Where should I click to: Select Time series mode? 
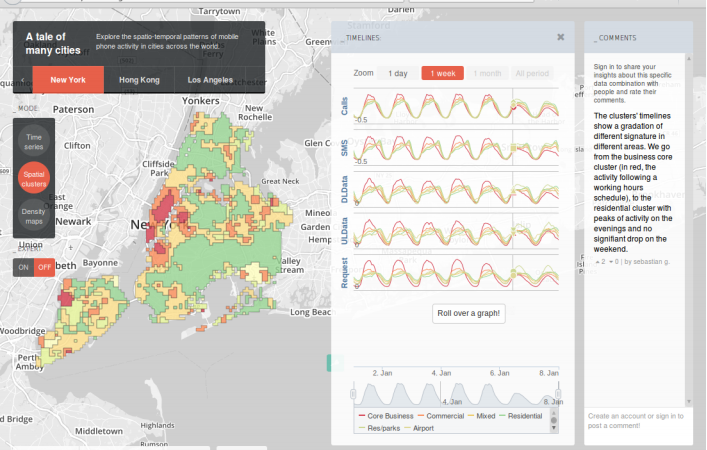34,141
